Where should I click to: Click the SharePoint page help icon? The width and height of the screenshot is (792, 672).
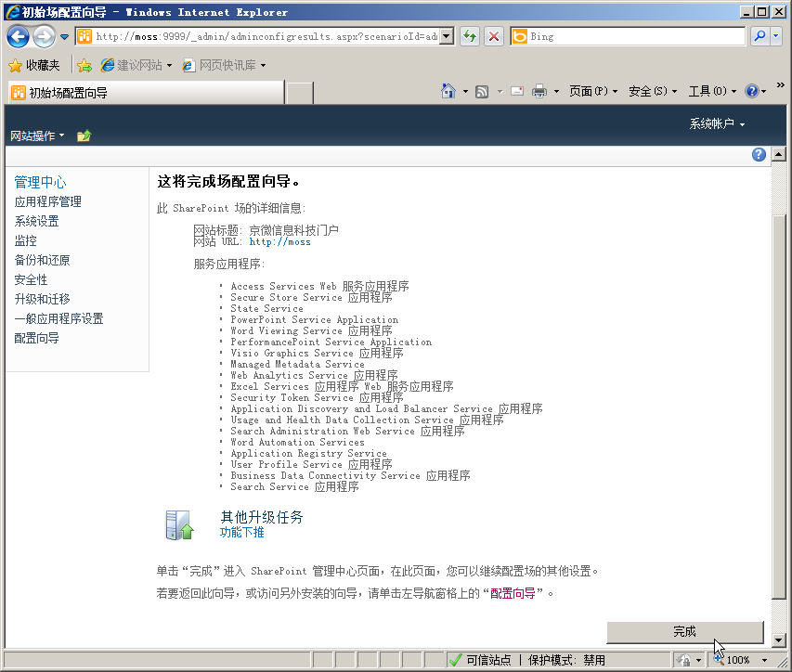click(759, 154)
